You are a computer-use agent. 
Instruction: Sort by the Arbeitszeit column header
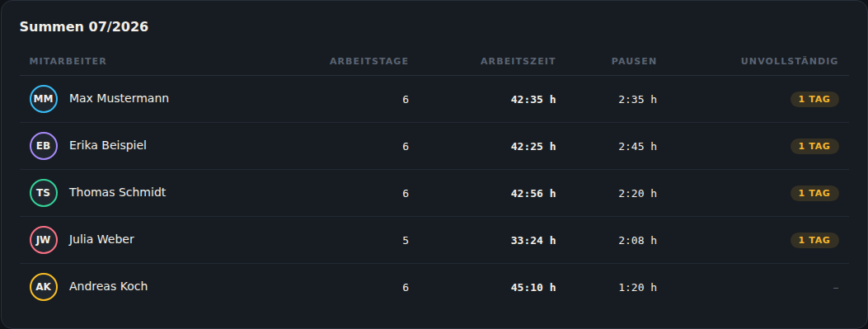click(x=518, y=62)
